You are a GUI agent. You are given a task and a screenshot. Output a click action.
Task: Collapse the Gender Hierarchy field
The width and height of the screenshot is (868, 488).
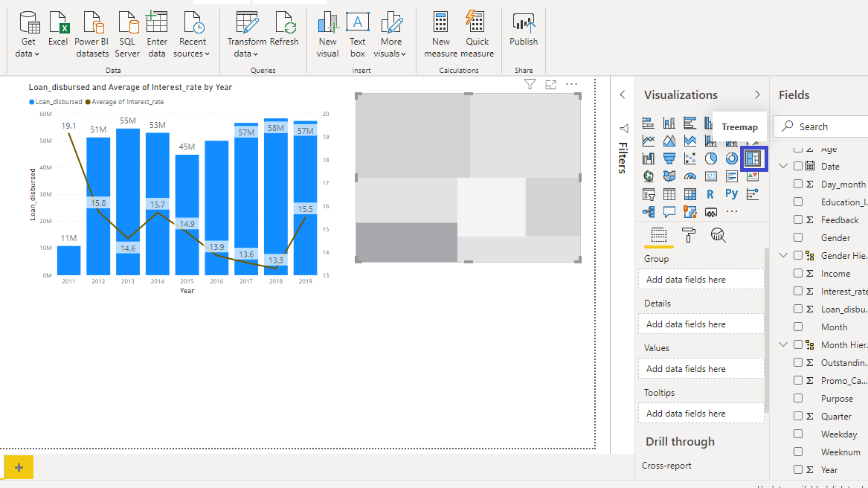(x=782, y=255)
